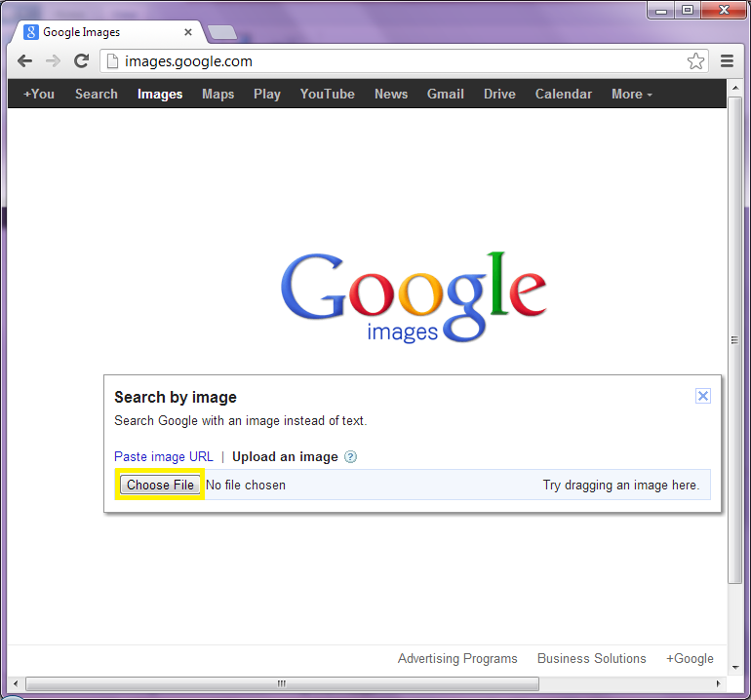Click 'Search Google with an image' description

pos(241,420)
